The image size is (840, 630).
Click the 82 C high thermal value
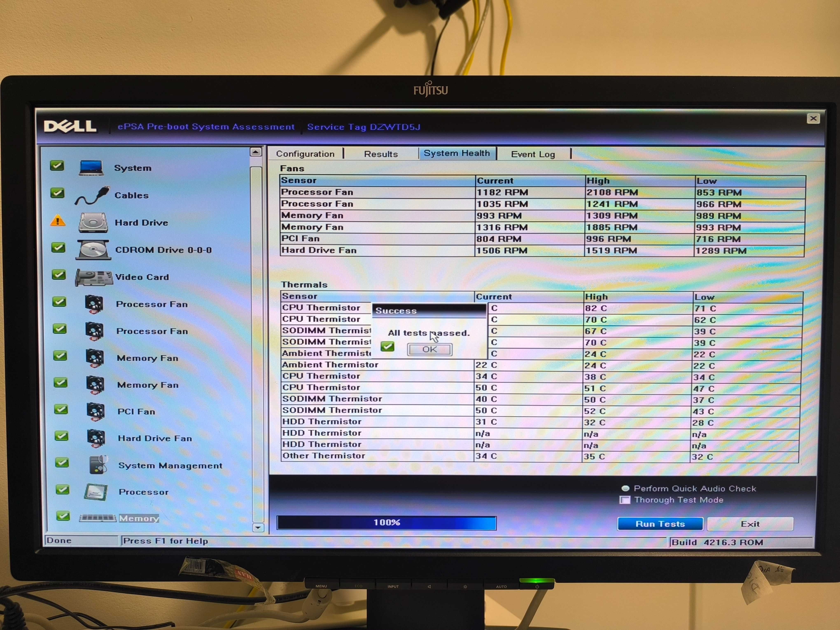[596, 308]
